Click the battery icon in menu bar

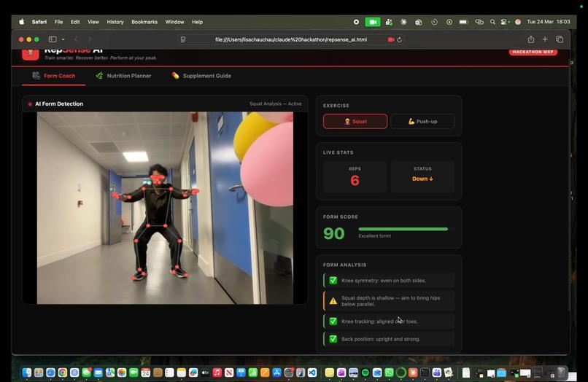click(463, 22)
